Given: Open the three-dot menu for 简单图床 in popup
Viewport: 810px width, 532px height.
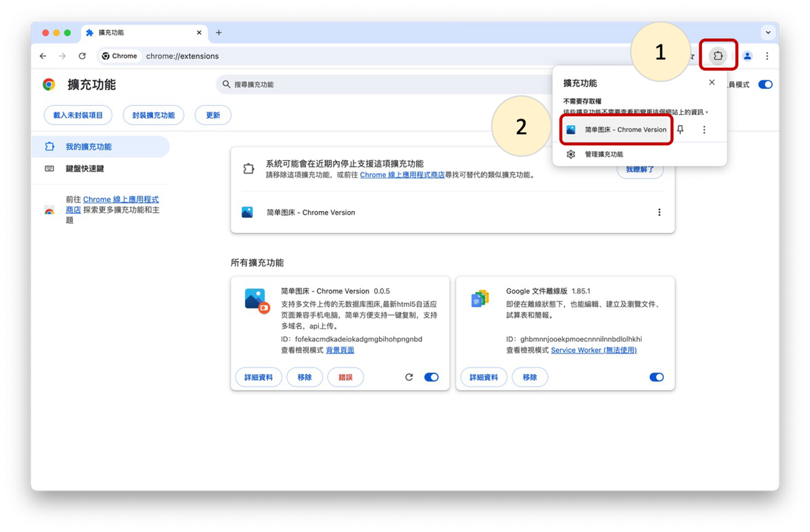Looking at the screenshot, I should tap(703, 129).
